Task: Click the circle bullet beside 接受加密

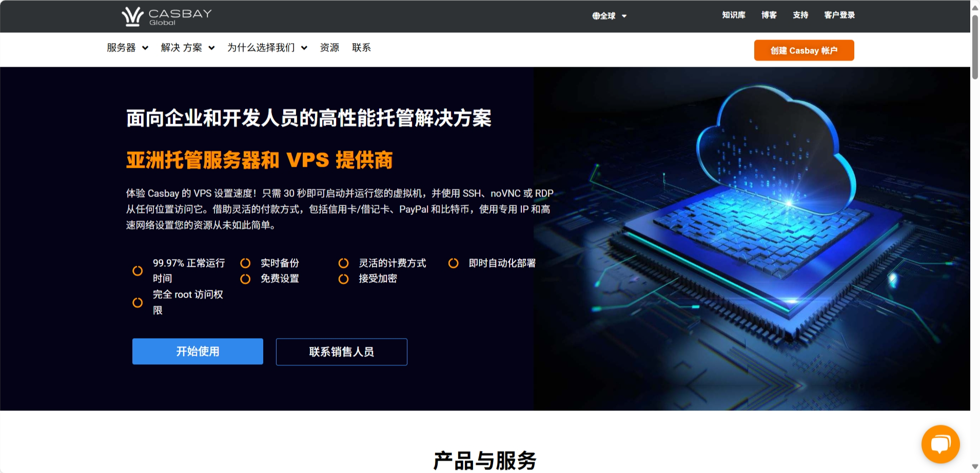Action: tap(343, 279)
